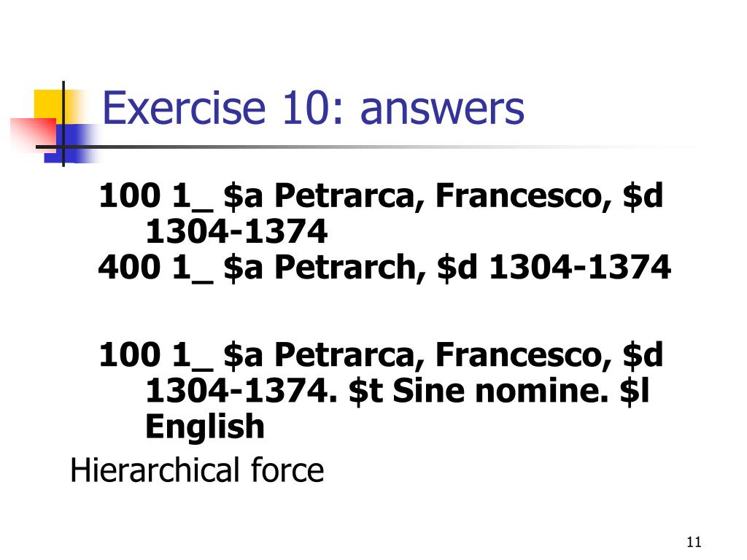Click the '400 1_' field tag
Image resolution: width=747 pixels, height=560 pixels.
click(x=155, y=267)
